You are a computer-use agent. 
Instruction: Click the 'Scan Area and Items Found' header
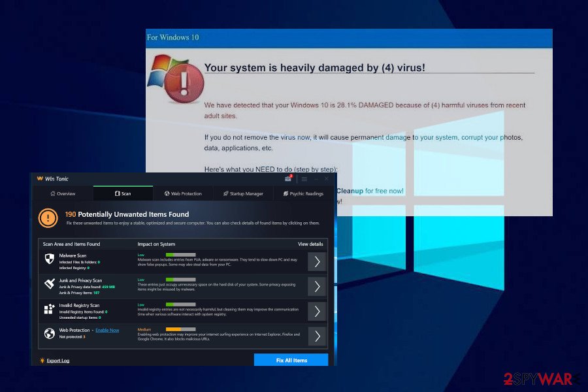pyautogui.click(x=71, y=244)
